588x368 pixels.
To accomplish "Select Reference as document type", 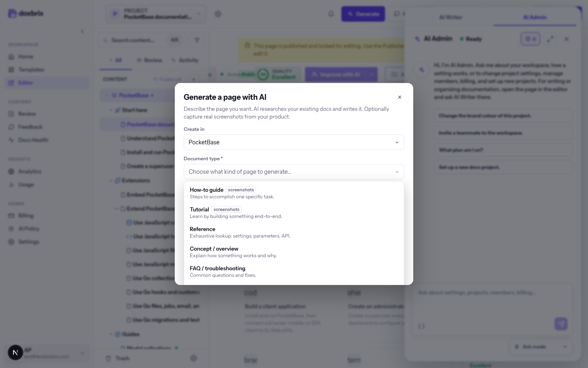I will (294, 232).
